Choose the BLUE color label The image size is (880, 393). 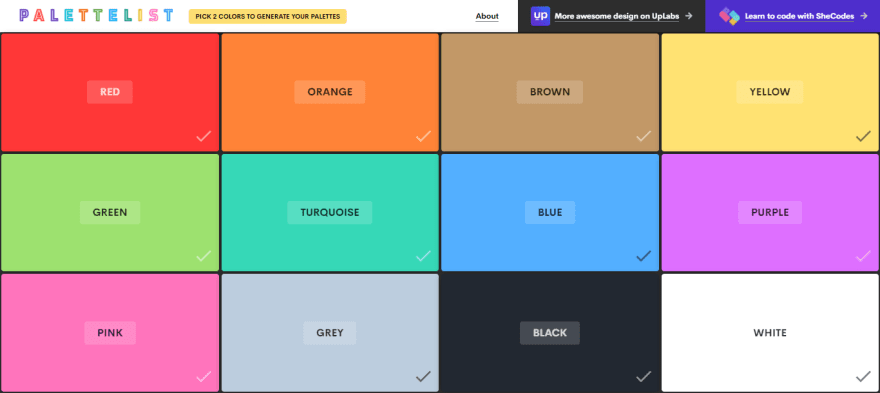(550, 212)
